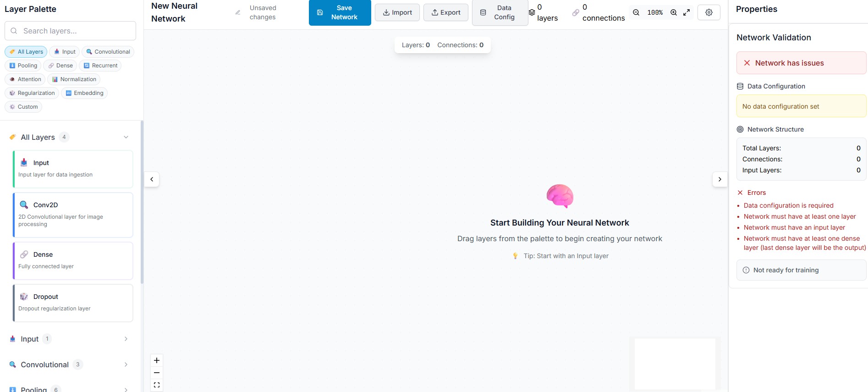The image size is (868, 392).
Task: Click the search magnifier icon
Action: click(x=14, y=31)
